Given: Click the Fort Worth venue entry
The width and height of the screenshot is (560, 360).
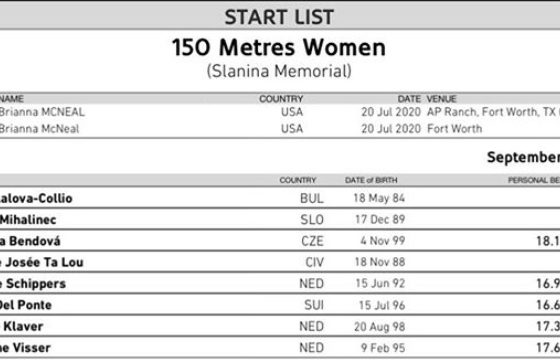Looking at the screenshot, I should coord(454,129).
